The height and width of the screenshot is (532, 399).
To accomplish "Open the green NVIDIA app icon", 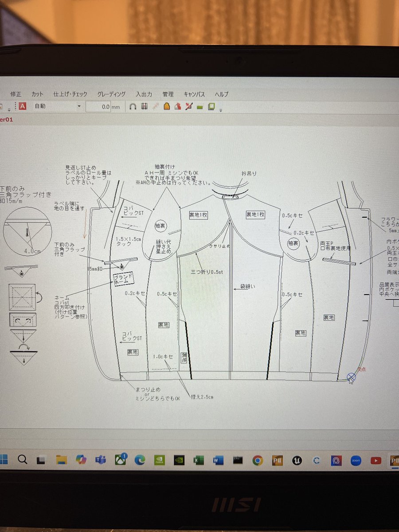I will [x=160, y=460].
